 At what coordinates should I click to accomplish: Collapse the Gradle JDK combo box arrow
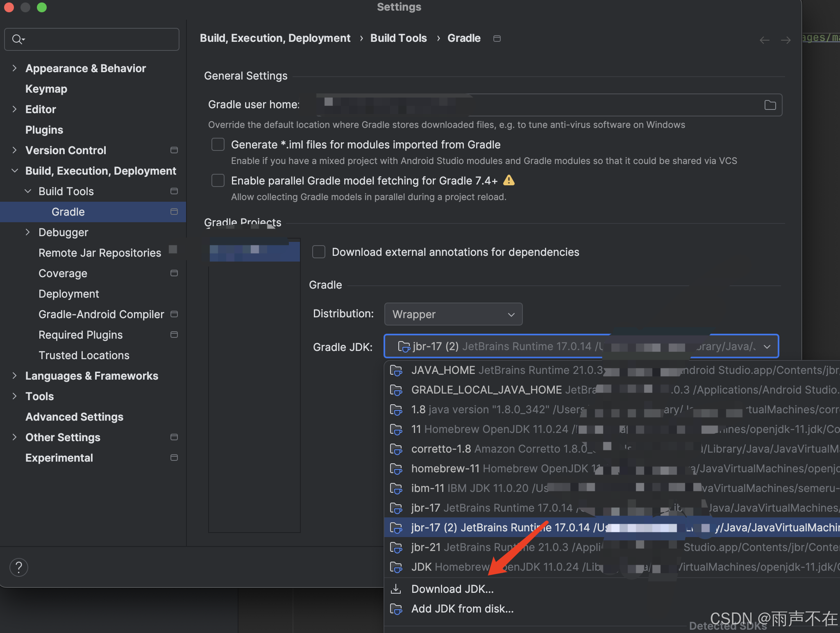pyautogui.click(x=767, y=346)
